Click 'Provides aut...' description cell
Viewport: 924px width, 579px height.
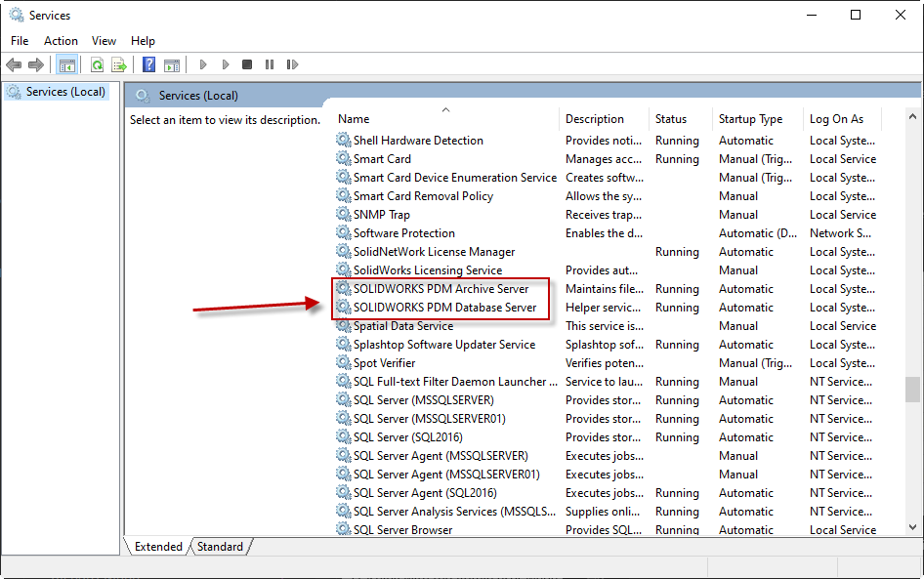click(602, 269)
